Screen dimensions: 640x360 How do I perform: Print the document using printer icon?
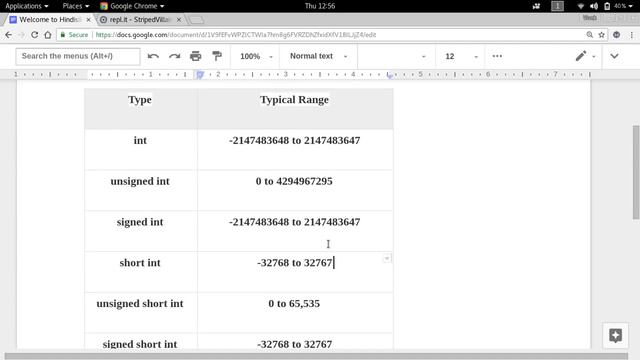(x=196, y=56)
